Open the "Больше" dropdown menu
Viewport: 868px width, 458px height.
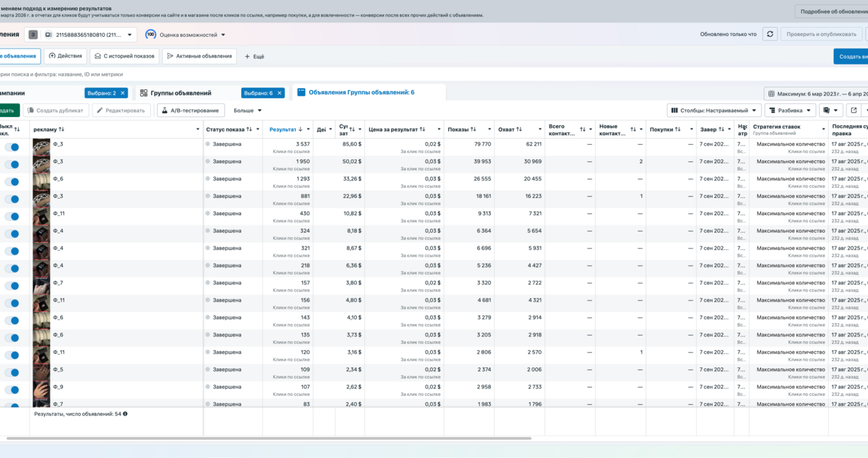coord(248,110)
